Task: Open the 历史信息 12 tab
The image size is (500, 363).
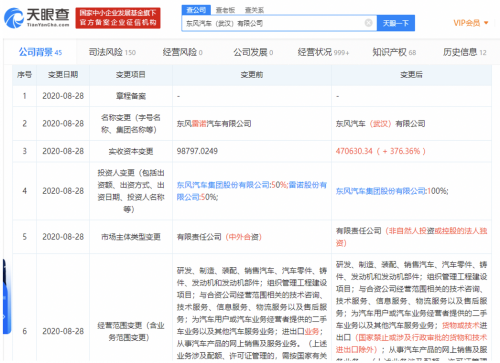Action: pos(465,52)
